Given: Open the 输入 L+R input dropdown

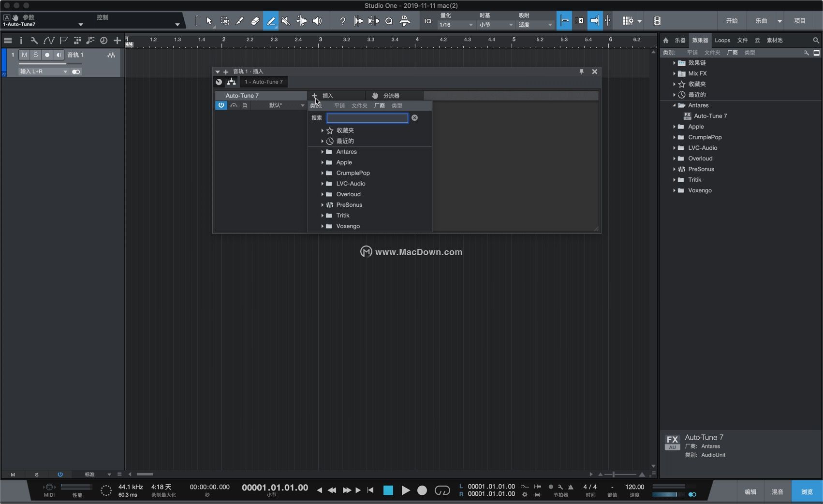Looking at the screenshot, I should [x=44, y=72].
